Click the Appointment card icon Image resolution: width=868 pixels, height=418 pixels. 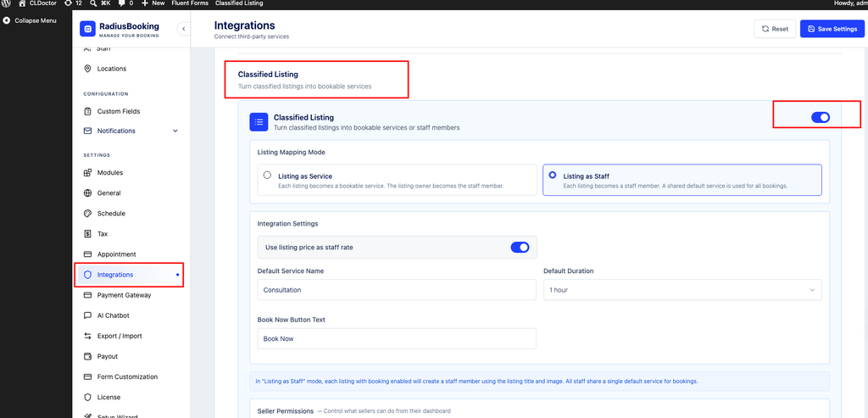point(87,254)
